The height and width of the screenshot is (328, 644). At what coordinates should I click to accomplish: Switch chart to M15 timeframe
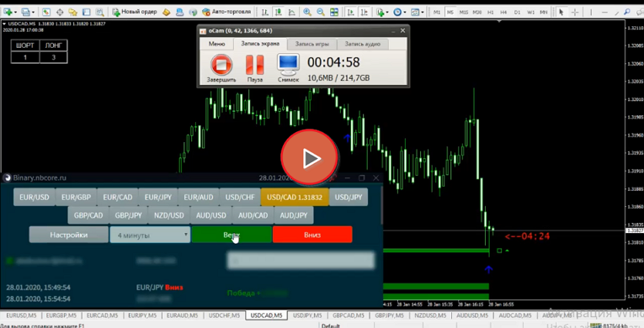click(463, 13)
